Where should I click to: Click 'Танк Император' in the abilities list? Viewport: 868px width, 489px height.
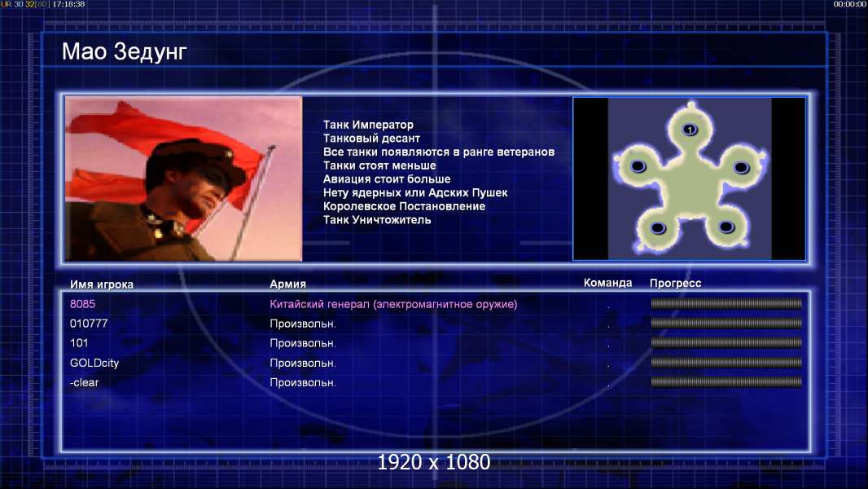pos(368,125)
